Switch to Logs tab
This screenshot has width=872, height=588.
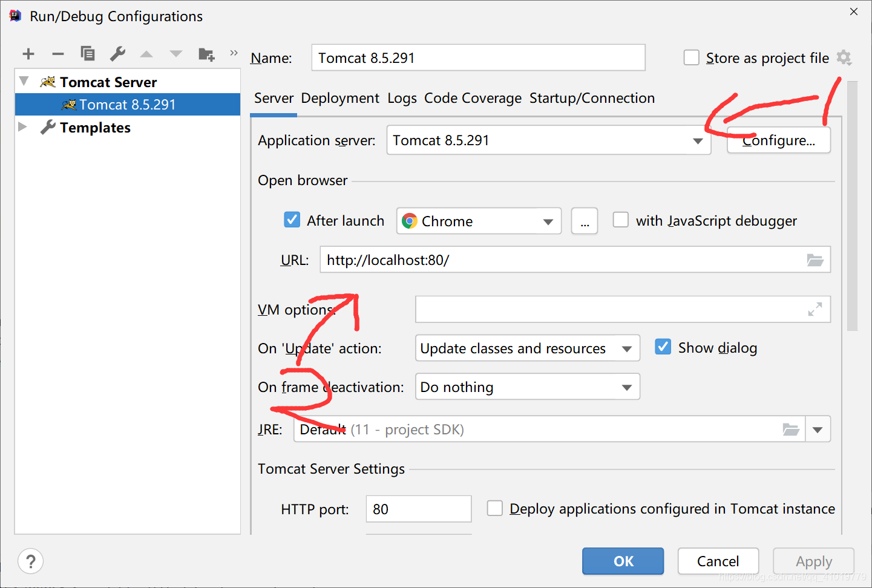402,98
